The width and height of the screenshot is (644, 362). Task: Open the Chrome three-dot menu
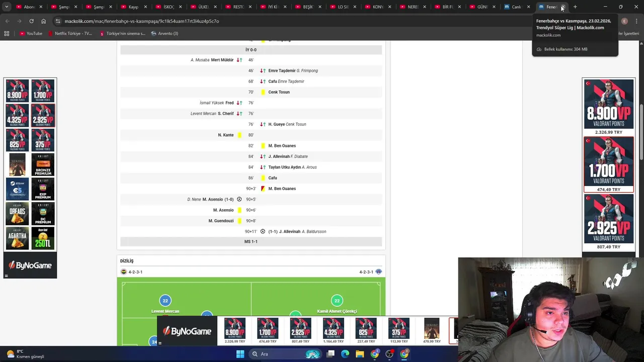point(636,21)
